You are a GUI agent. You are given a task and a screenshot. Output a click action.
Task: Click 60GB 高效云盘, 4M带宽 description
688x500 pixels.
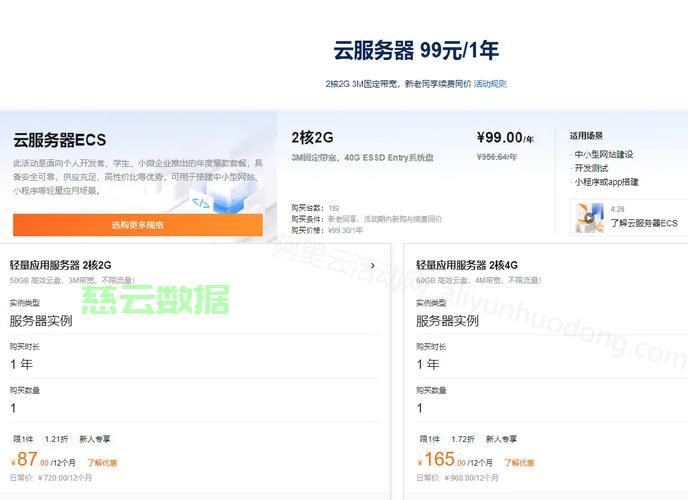(479, 280)
